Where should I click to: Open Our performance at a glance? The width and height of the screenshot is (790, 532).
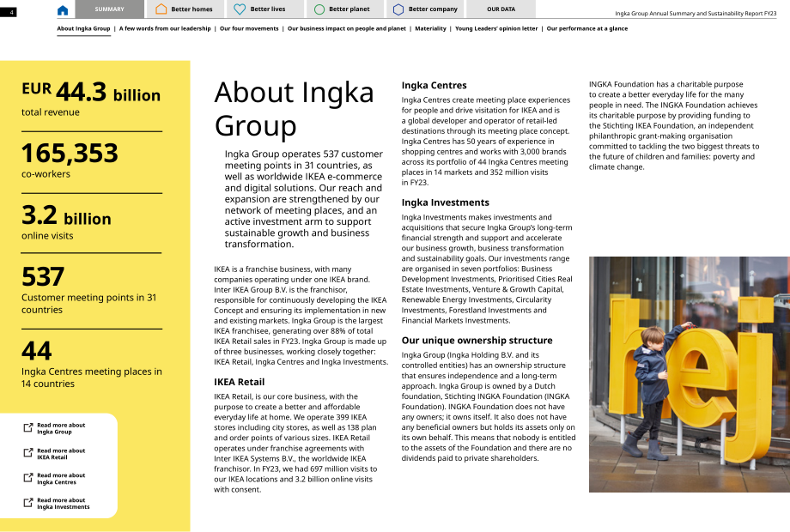[x=587, y=28]
